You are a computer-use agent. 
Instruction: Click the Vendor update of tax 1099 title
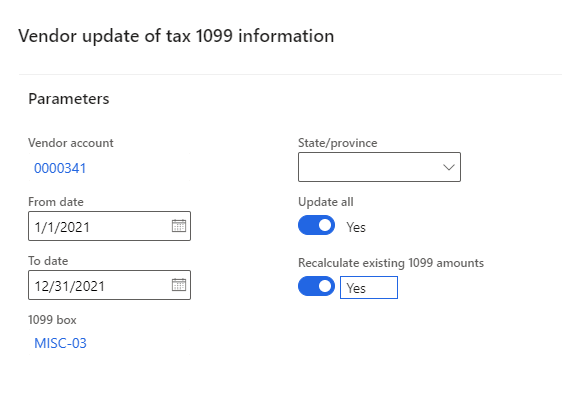(176, 36)
